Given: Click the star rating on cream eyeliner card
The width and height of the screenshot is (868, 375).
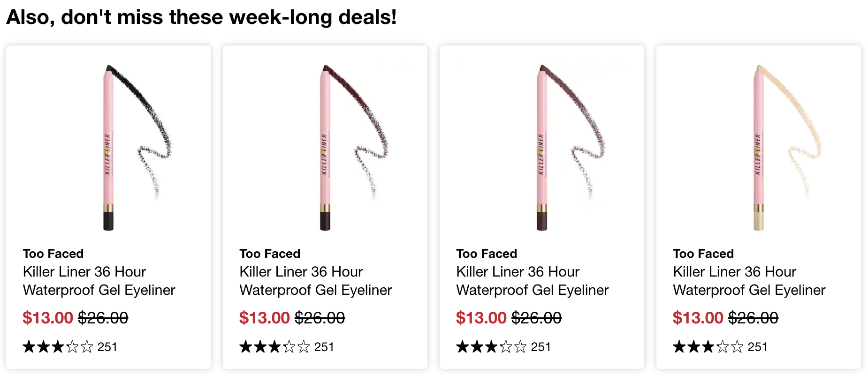Looking at the screenshot, I should coord(708,347).
